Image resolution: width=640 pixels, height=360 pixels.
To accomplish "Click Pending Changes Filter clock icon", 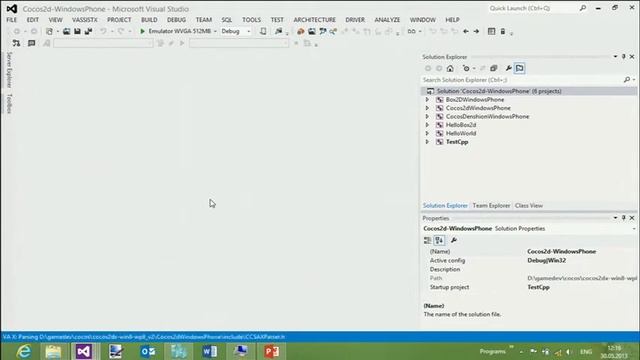I will click(466, 69).
